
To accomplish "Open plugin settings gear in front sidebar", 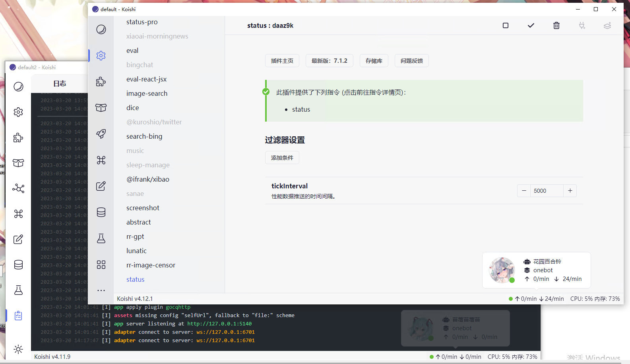I will click(101, 56).
